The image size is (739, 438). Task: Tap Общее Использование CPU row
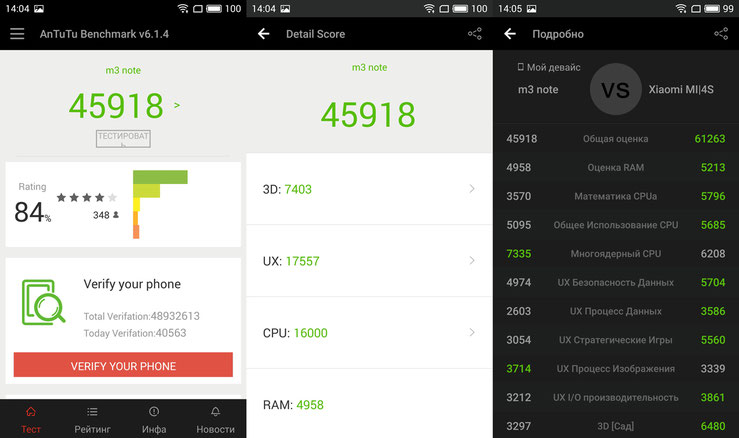tap(616, 225)
